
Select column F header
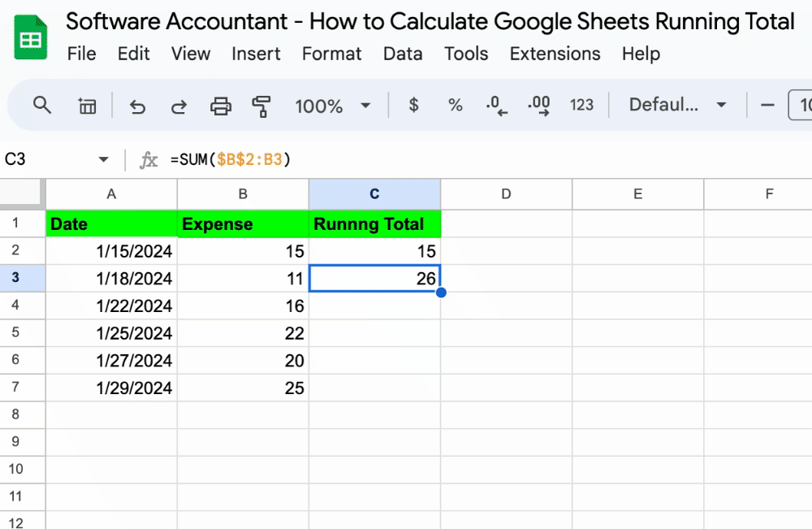(x=758, y=194)
